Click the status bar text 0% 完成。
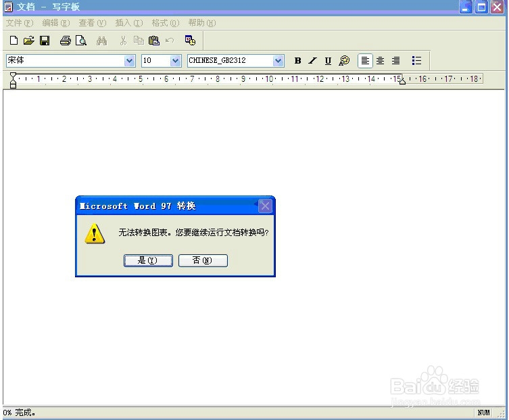Image resolution: width=509 pixels, height=420 pixels. tap(19, 413)
